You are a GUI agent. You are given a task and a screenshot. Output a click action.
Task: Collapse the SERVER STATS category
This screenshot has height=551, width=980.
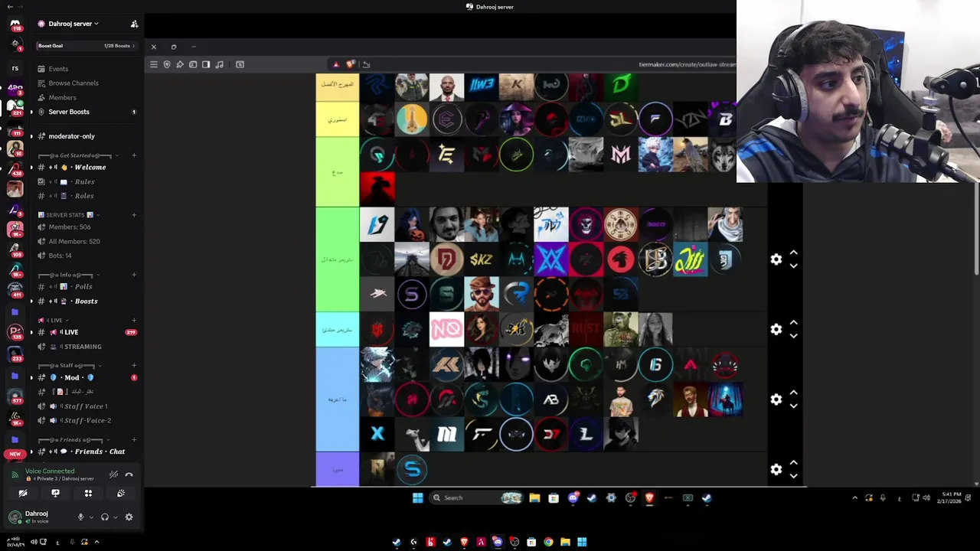point(69,215)
